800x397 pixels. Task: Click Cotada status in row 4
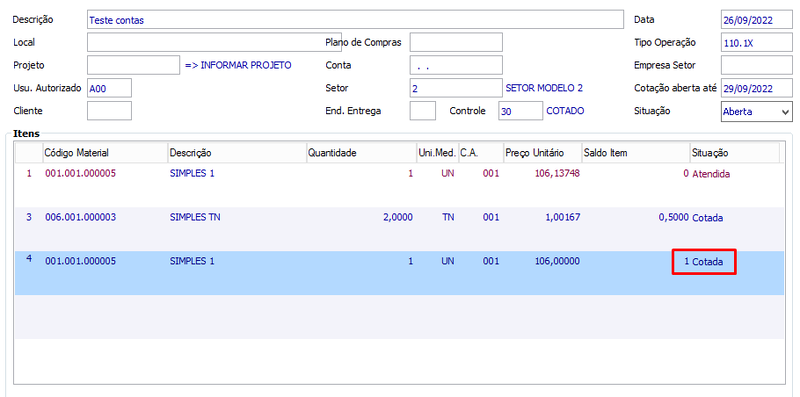coord(708,261)
